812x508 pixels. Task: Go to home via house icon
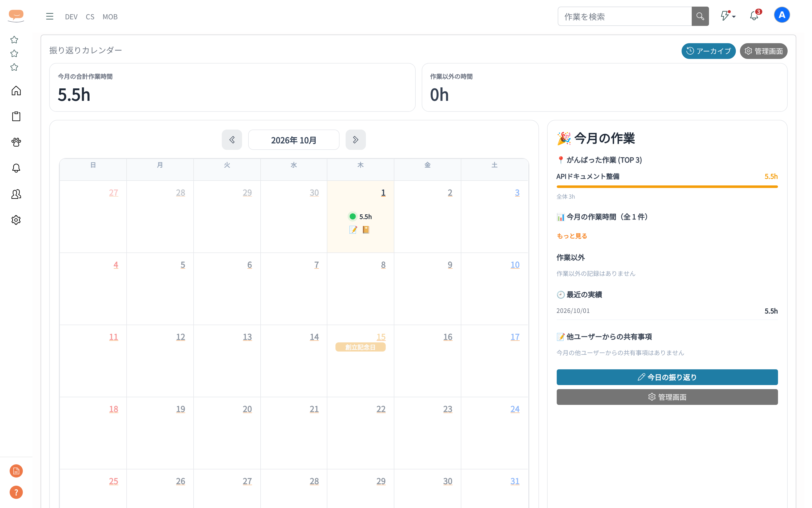click(x=16, y=91)
